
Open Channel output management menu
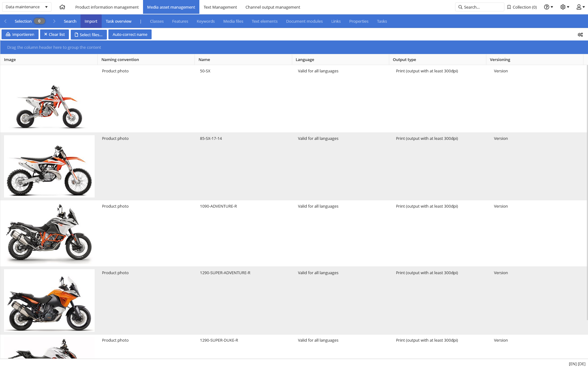click(x=273, y=7)
